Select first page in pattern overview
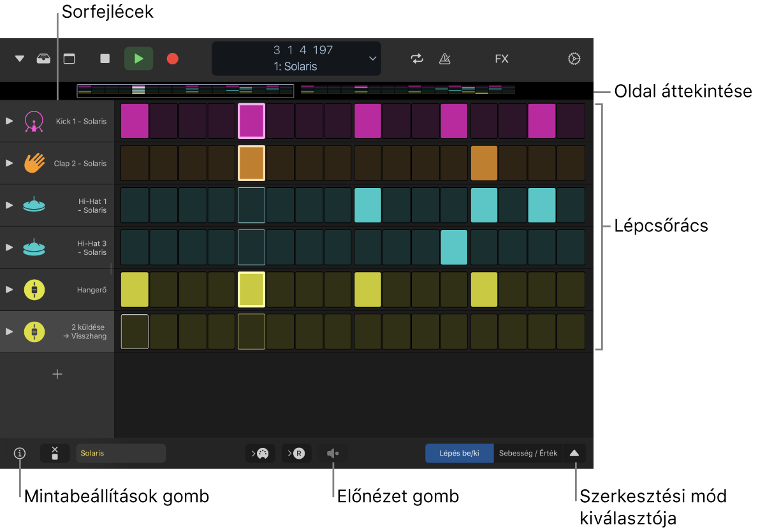 pos(185,90)
